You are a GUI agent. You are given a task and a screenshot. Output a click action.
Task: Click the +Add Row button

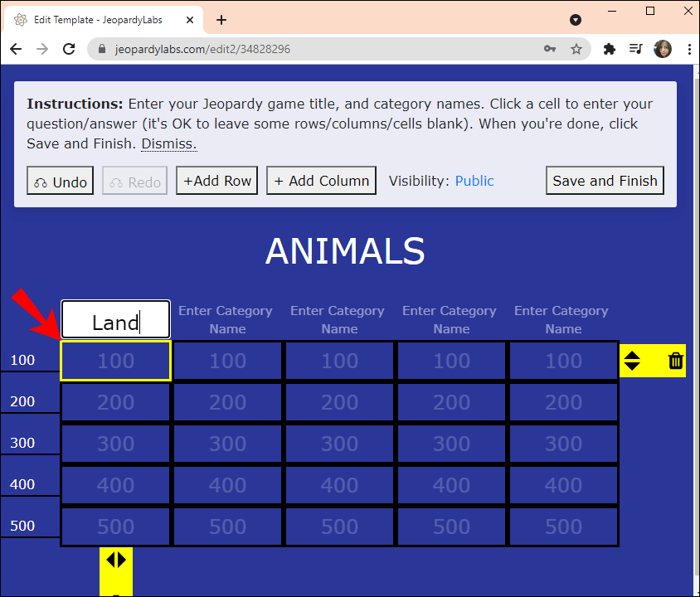point(217,181)
